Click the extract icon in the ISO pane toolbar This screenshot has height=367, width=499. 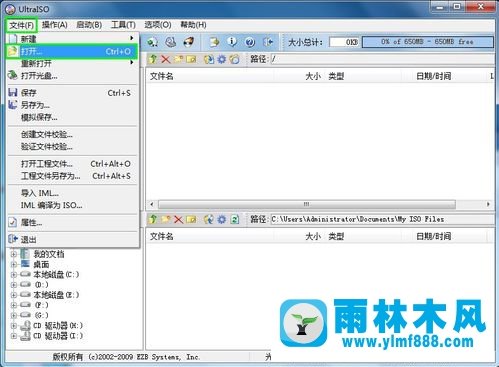pyautogui.click(x=209, y=59)
